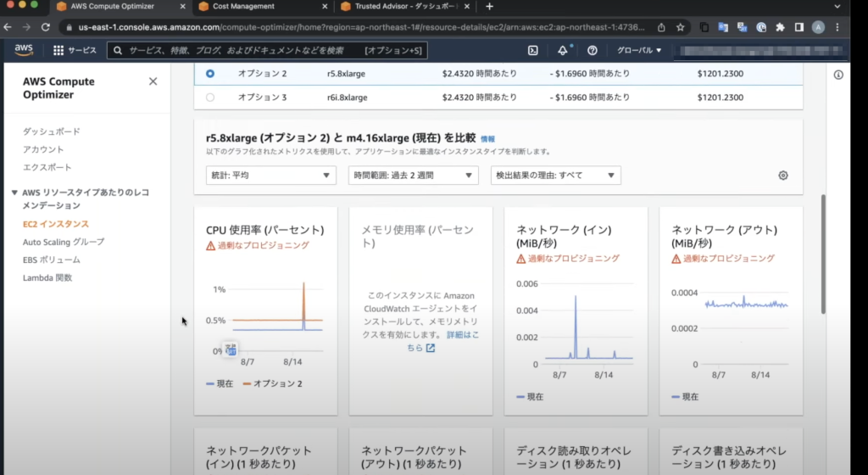
Task: Close the Cost Management tab
Action: [325, 7]
